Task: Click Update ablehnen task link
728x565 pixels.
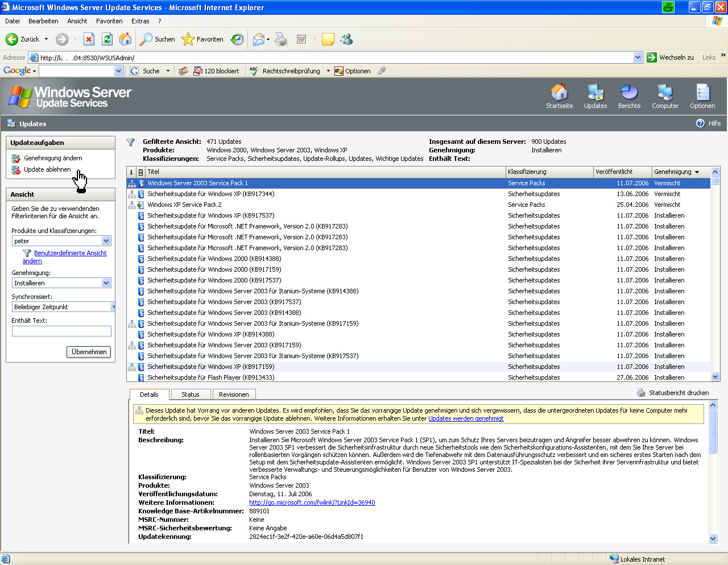Action: pos(47,169)
